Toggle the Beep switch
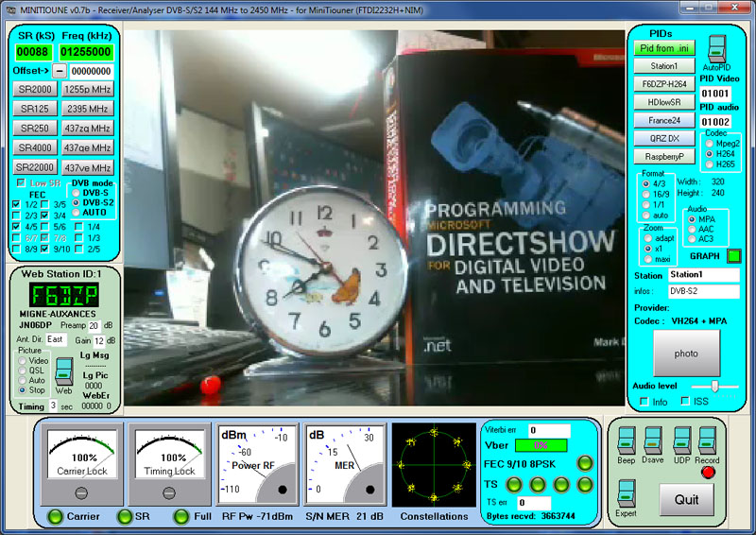 pos(626,440)
